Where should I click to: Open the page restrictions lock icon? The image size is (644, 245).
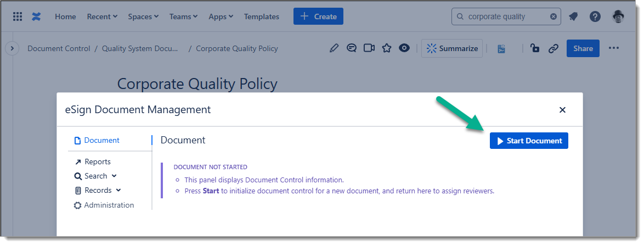point(535,48)
